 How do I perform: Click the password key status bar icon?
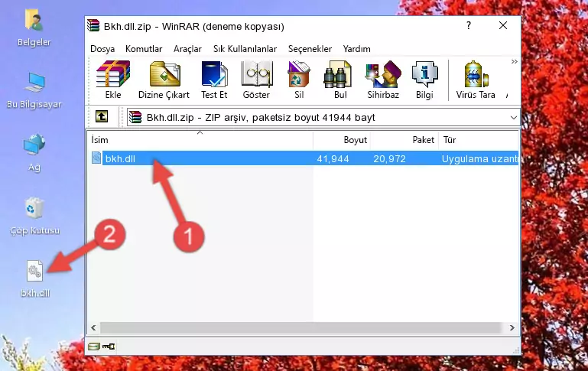[109, 347]
